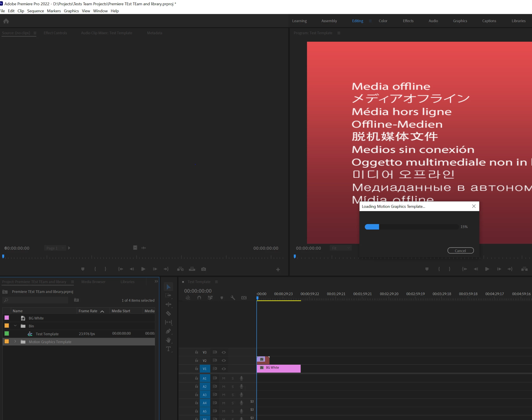Click the Ripple Edit tool
Screen dimensions: 532x420
point(168,304)
